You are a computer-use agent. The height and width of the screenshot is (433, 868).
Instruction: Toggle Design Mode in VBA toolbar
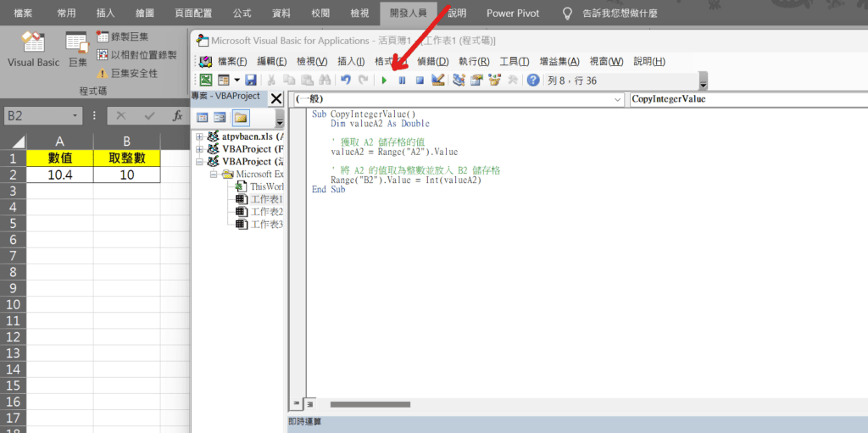tap(437, 80)
